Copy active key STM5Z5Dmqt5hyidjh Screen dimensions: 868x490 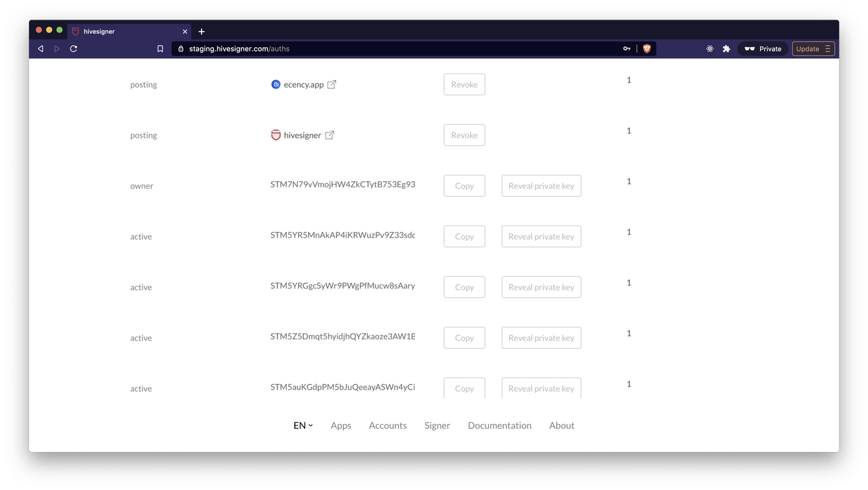click(465, 338)
